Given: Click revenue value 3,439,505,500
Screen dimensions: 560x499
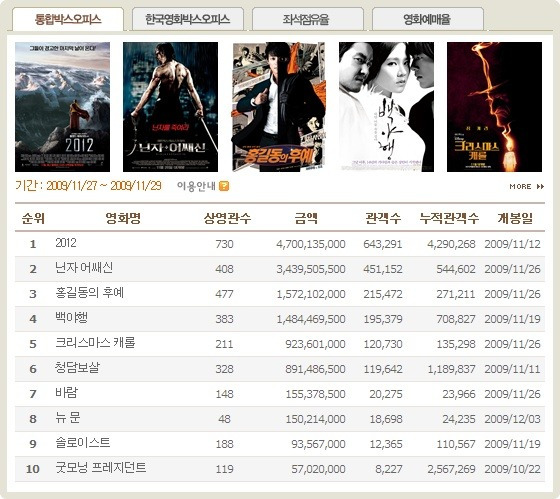Looking at the screenshot, I should coord(311,269).
